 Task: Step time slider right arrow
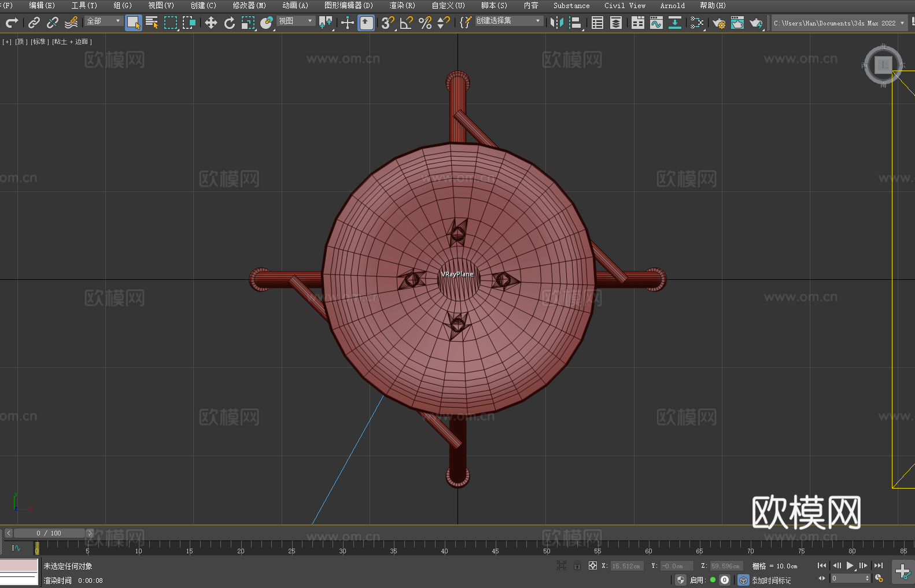click(x=90, y=533)
